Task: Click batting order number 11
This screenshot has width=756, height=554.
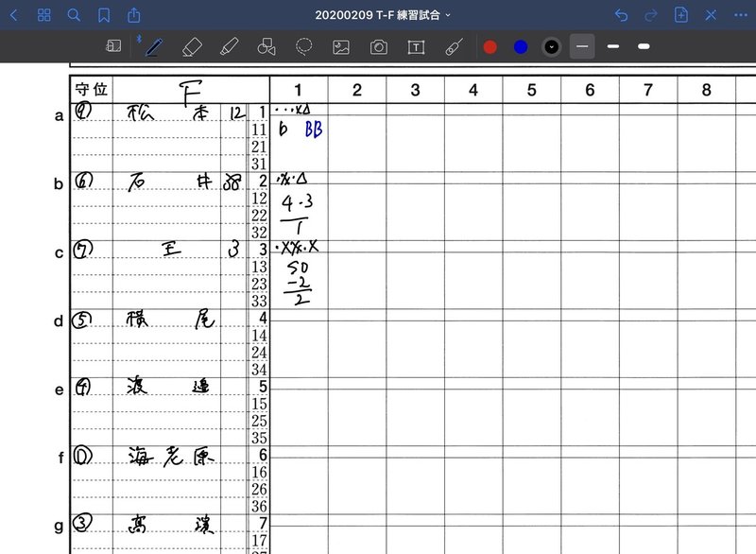Action: 259,130
